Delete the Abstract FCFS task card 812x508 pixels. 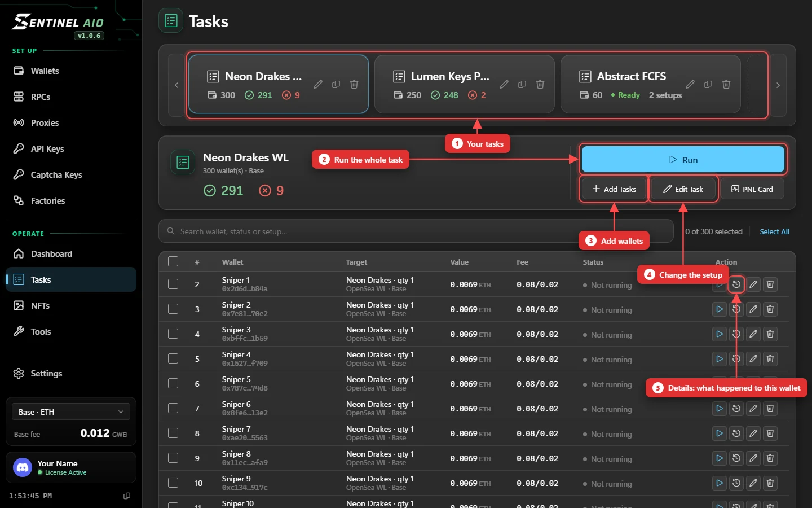(726, 84)
